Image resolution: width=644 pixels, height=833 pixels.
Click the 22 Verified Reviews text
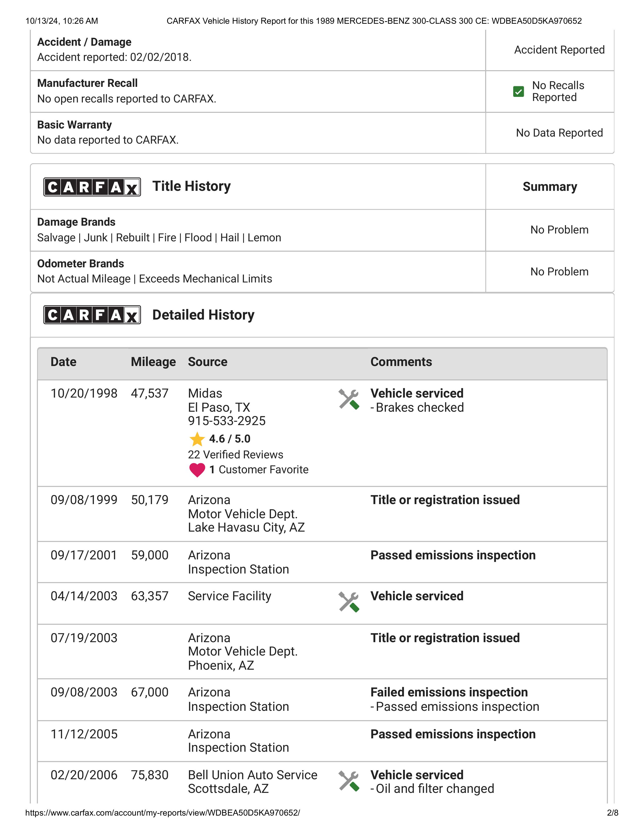[235, 455]
